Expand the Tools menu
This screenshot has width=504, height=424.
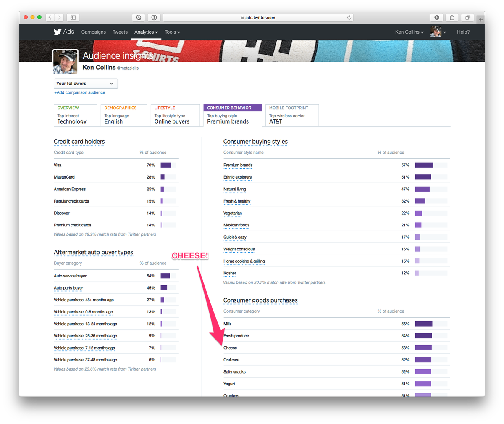pos(172,32)
